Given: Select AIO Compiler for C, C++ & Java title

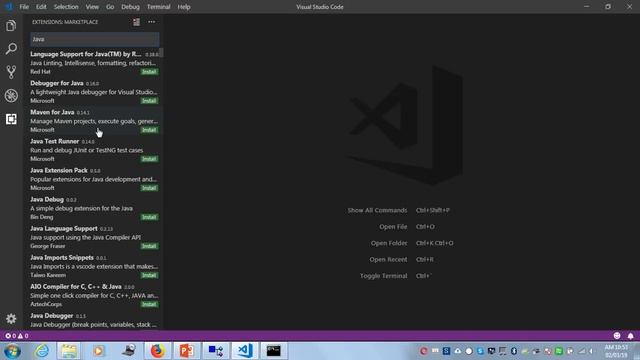Looking at the screenshot, I should point(76,287).
